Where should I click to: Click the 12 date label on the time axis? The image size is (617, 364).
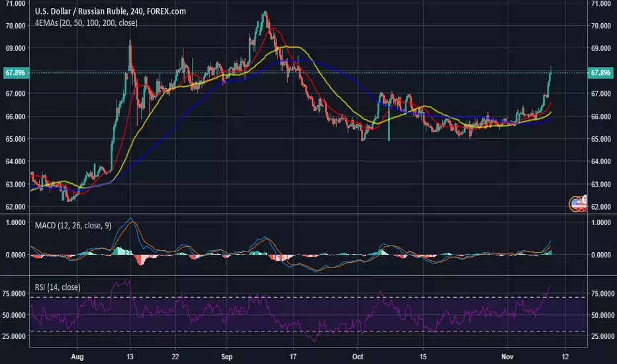[x=565, y=357]
